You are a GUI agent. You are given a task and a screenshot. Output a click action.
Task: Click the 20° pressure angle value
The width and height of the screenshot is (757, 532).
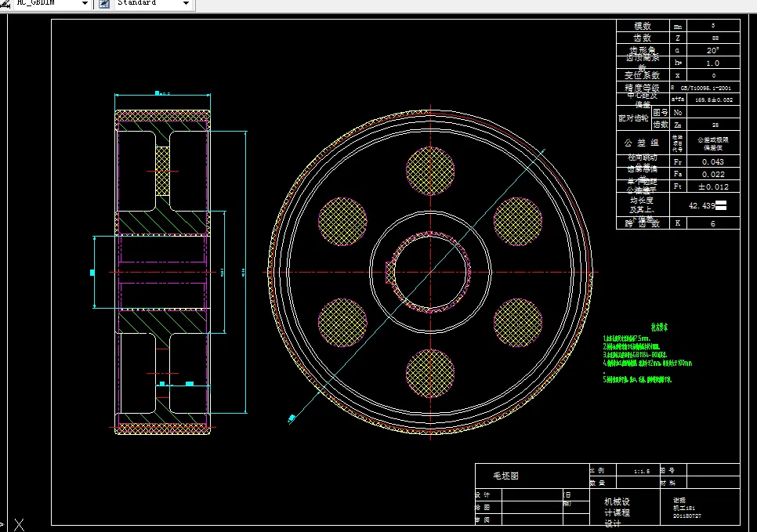click(712, 50)
